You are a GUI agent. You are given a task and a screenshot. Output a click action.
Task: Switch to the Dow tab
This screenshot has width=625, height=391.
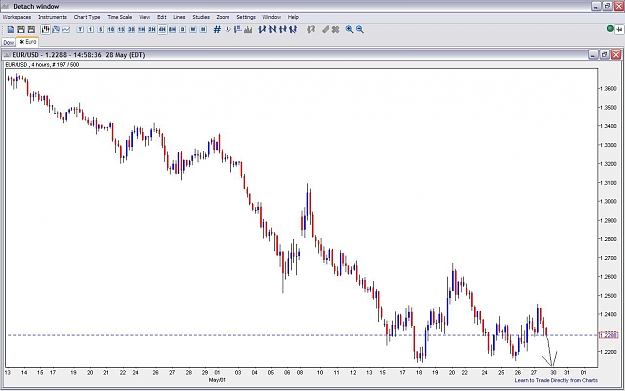(9, 43)
